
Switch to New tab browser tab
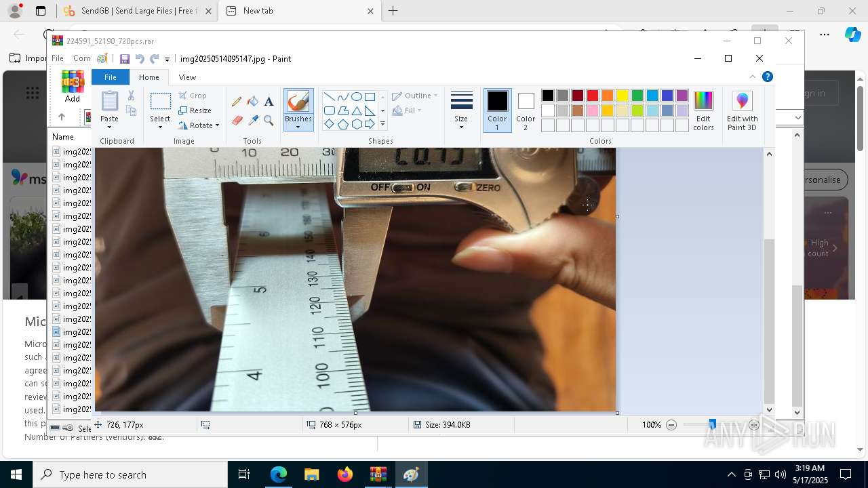click(x=299, y=11)
